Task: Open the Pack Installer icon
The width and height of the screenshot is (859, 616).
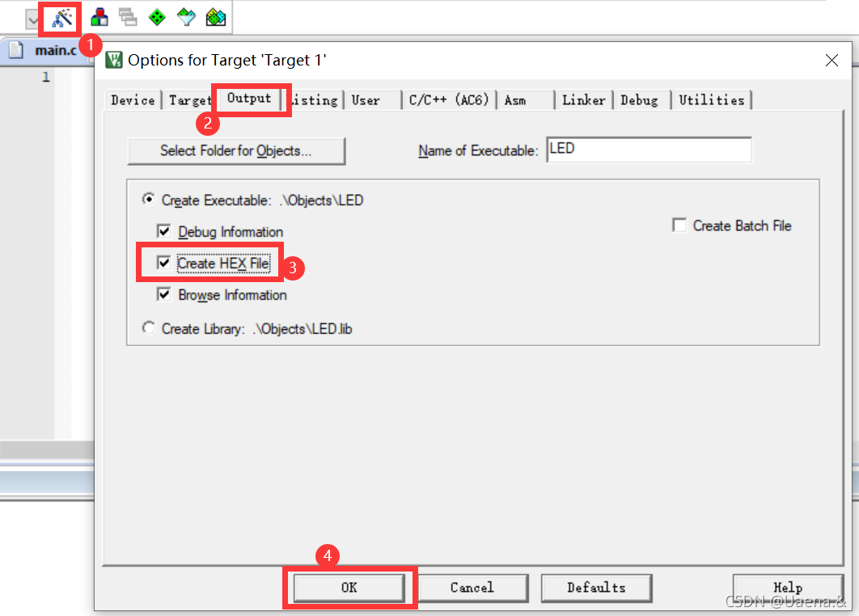Action: 216,18
